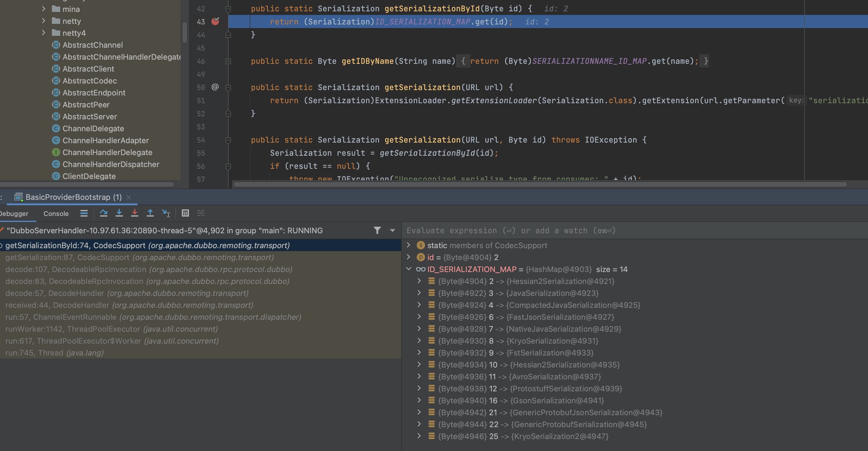The image size is (868, 451).
Task: Expand the netty folder in project tree
Action: pos(44,21)
